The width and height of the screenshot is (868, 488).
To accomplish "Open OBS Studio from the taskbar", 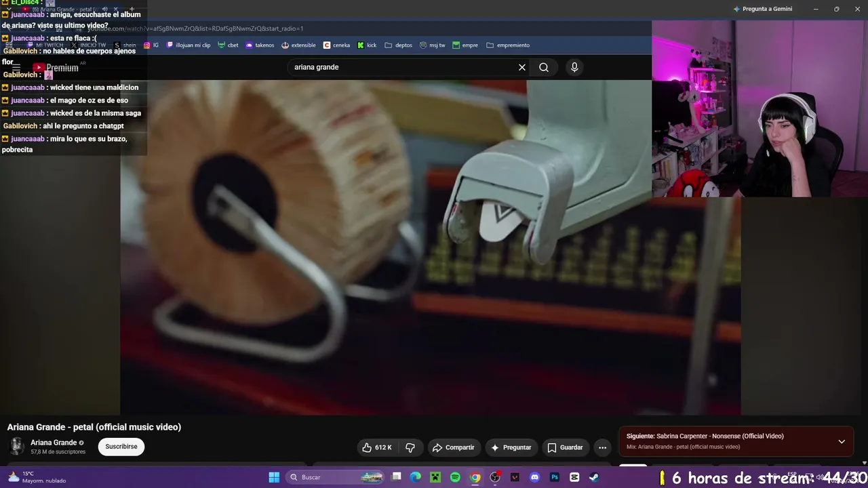I will [495, 477].
